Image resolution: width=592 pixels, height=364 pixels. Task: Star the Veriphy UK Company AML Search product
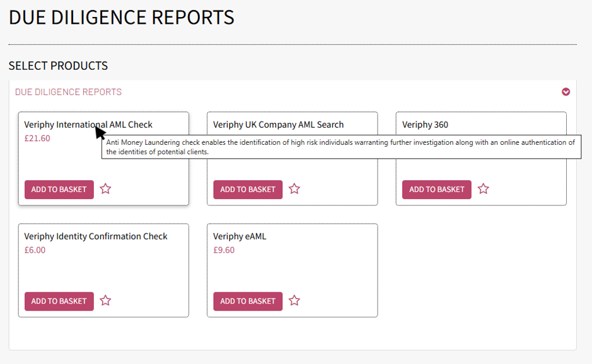click(x=294, y=189)
